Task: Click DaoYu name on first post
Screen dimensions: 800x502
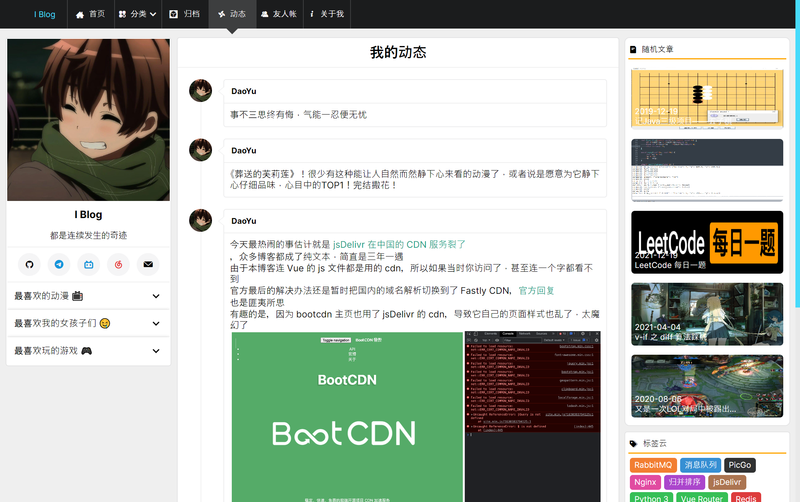Action: [243, 91]
